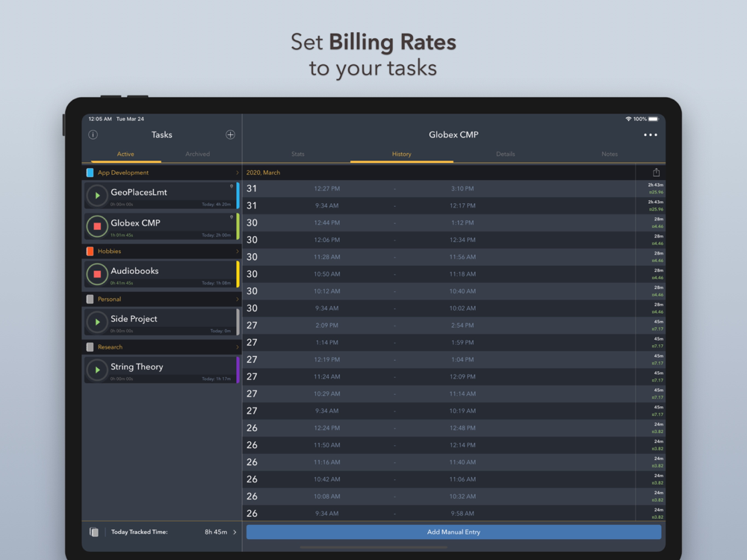Open the 26 entry starting 12:24 PM
Viewport: 747px width, 560px height.
pyautogui.click(x=453, y=428)
